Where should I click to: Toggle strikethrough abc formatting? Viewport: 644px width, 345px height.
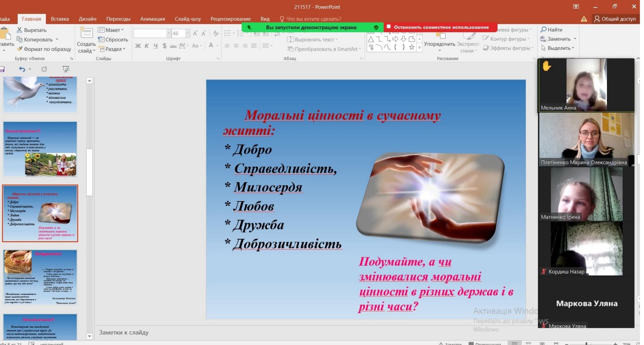[173, 46]
